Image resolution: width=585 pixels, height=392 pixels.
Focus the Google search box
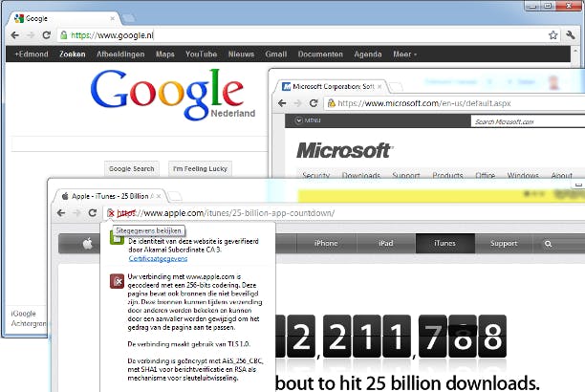pos(140,143)
